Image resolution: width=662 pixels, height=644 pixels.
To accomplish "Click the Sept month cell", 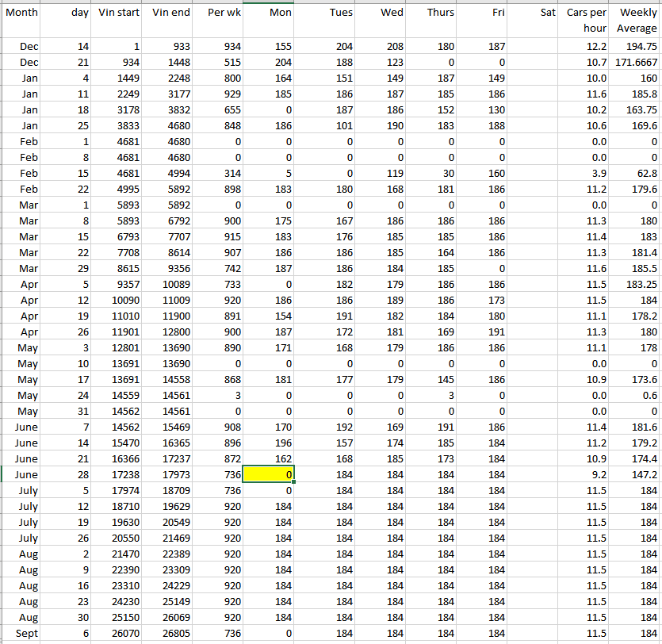I will (22, 633).
